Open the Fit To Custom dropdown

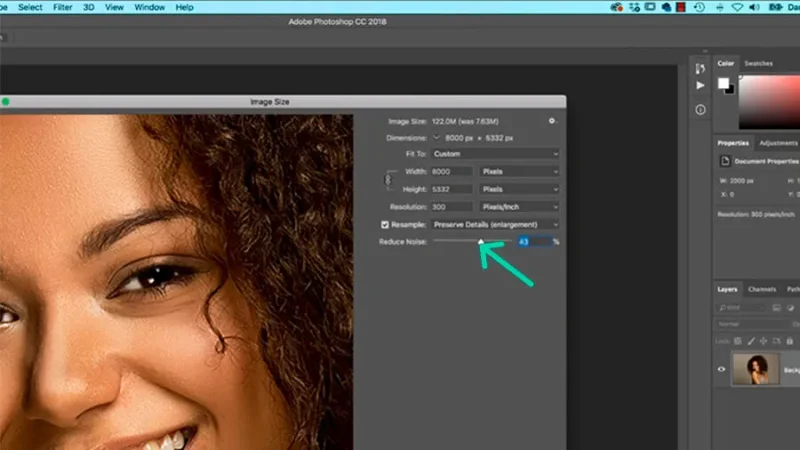pyautogui.click(x=495, y=154)
